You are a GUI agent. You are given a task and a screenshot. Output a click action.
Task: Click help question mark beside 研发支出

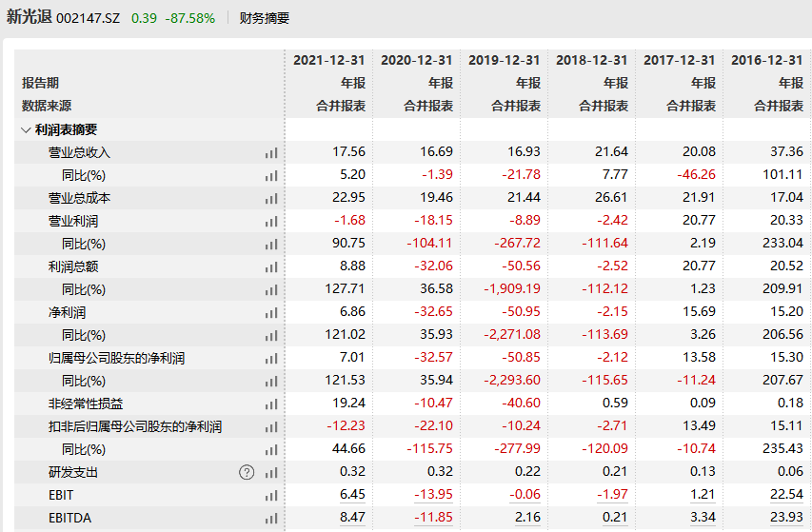point(247,472)
